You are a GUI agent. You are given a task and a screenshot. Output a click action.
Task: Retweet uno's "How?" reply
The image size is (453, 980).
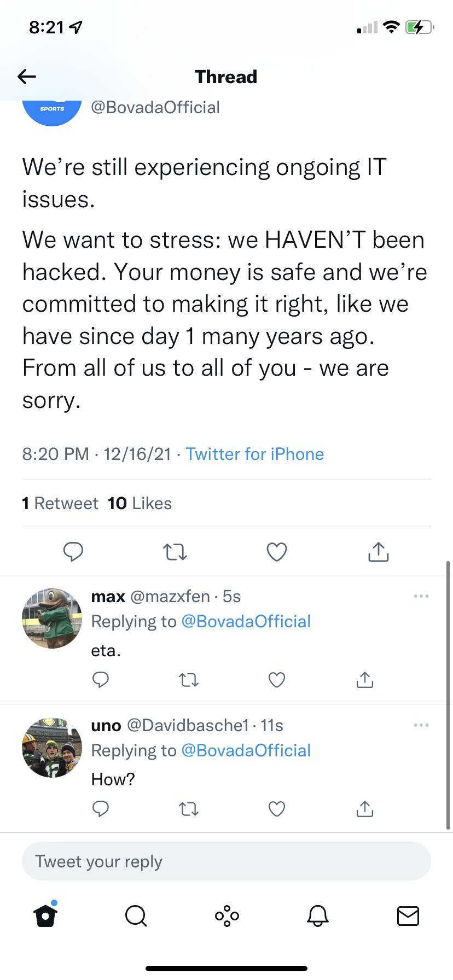189,809
